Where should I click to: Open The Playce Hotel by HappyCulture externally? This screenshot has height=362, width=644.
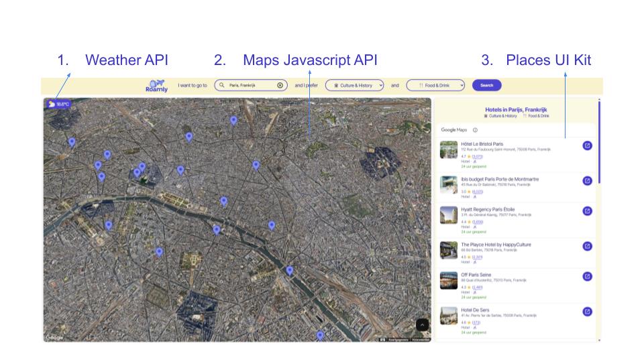point(588,246)
